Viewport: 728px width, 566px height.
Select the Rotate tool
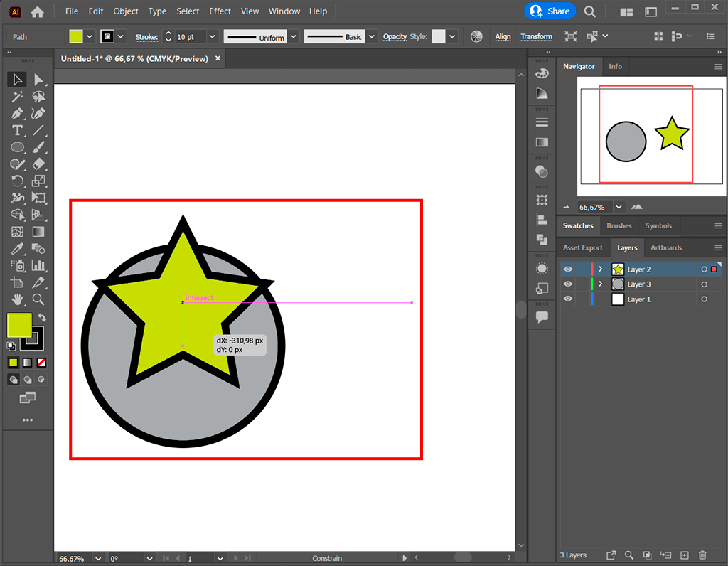pos(17,181)
